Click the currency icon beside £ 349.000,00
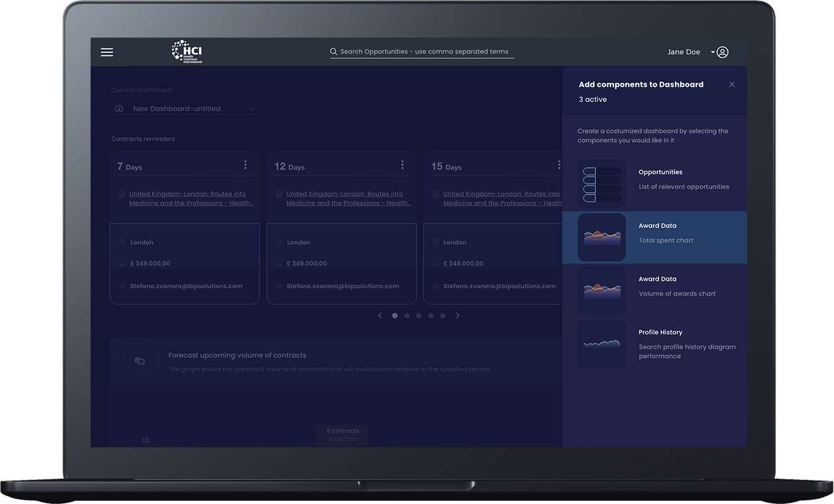 (x=121, y=263)
